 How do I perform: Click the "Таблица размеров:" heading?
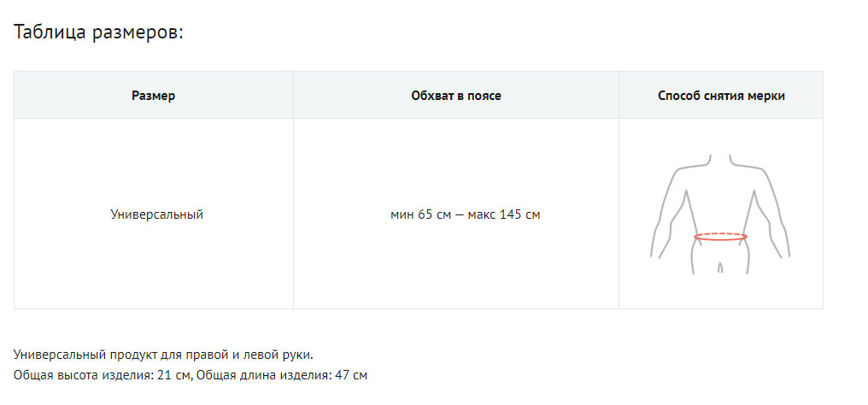pos(99,32)
